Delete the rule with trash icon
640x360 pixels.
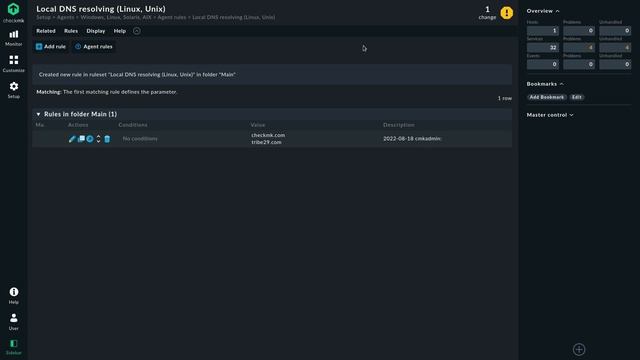coord(107,139)
